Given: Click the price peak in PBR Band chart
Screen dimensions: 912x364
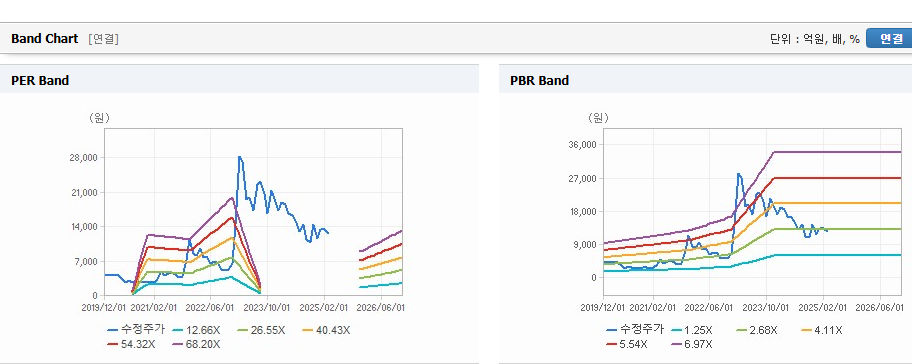Looking at the screenshot, I should (739, 174).
